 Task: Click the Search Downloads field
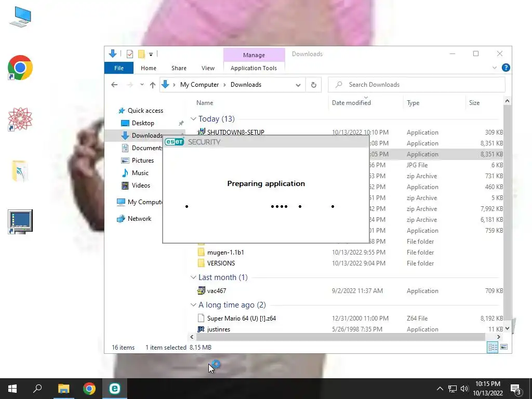tap(417, 85)
